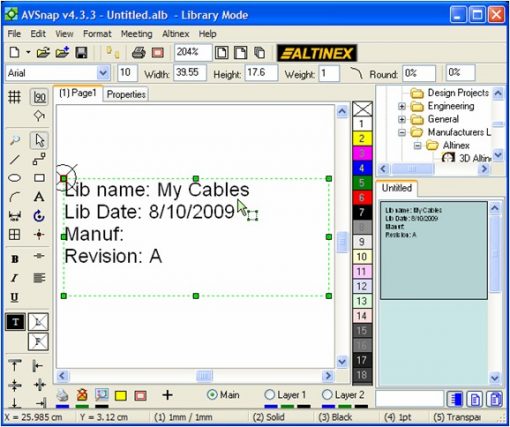
Task: Create a new document with the New icon
Action: 14,52
